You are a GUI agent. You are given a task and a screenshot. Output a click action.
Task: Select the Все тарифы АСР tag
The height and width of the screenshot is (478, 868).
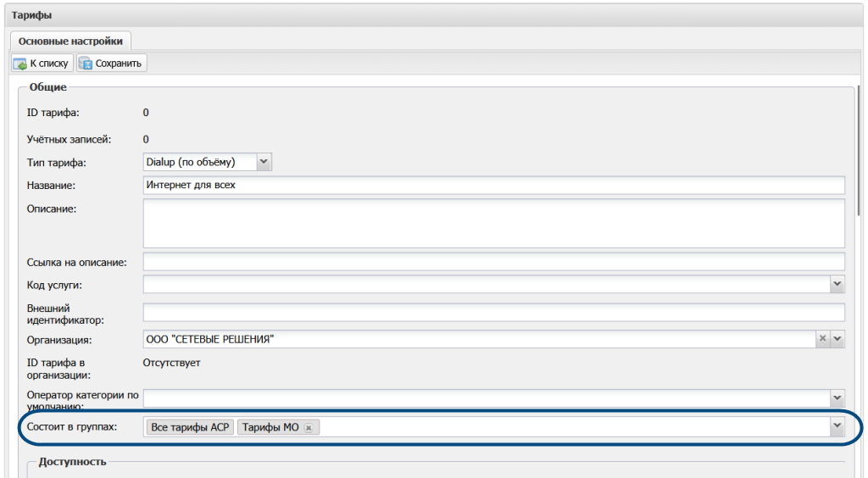190,427
